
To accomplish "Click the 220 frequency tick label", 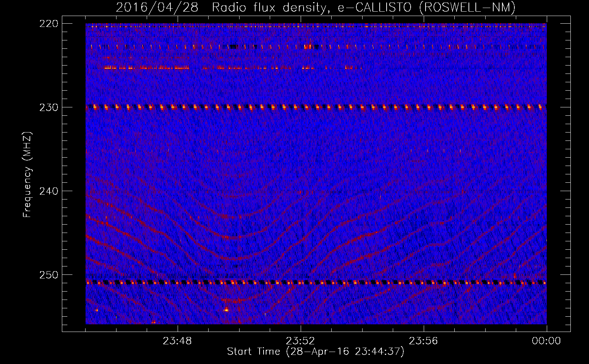I will 48,24.
